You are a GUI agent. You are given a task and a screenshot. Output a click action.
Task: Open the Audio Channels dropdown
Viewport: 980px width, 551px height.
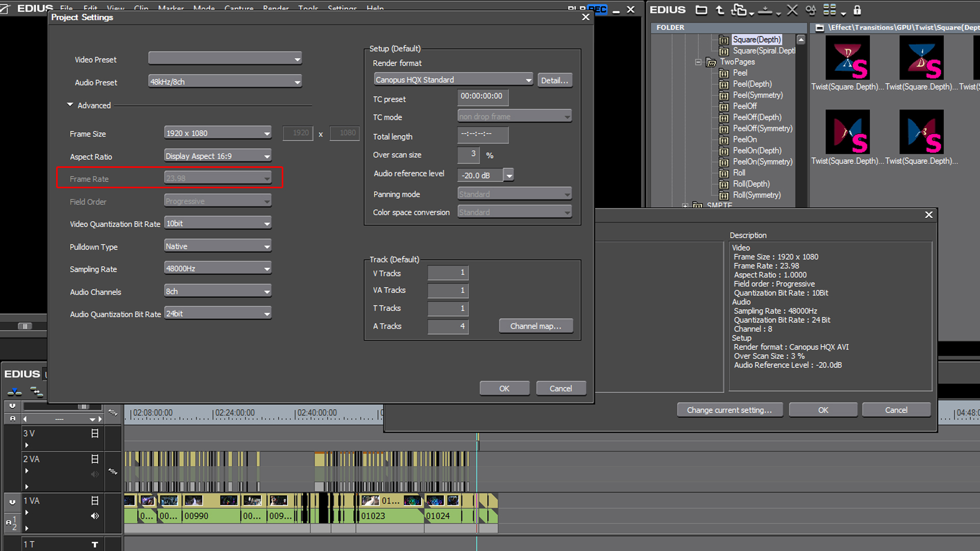(x=218, y=291)
